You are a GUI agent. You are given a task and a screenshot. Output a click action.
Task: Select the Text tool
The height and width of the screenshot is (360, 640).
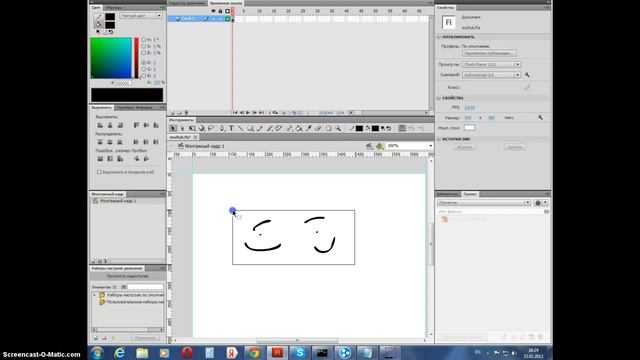click(231, 128)
